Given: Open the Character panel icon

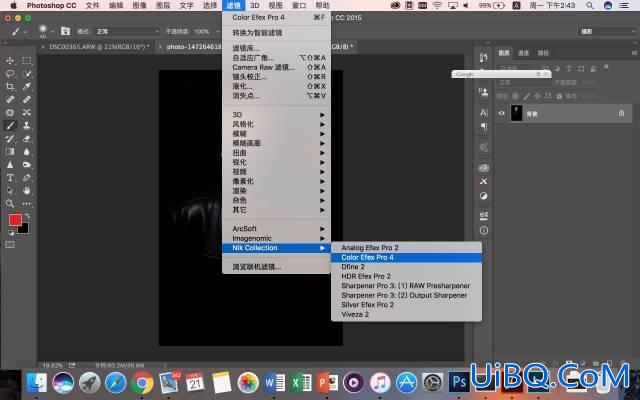Looking at the screenshot, I should tap(484, 113).
